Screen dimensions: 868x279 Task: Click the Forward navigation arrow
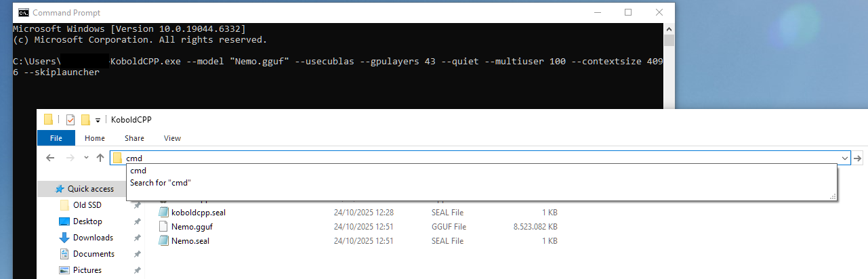tap(70, 158)
